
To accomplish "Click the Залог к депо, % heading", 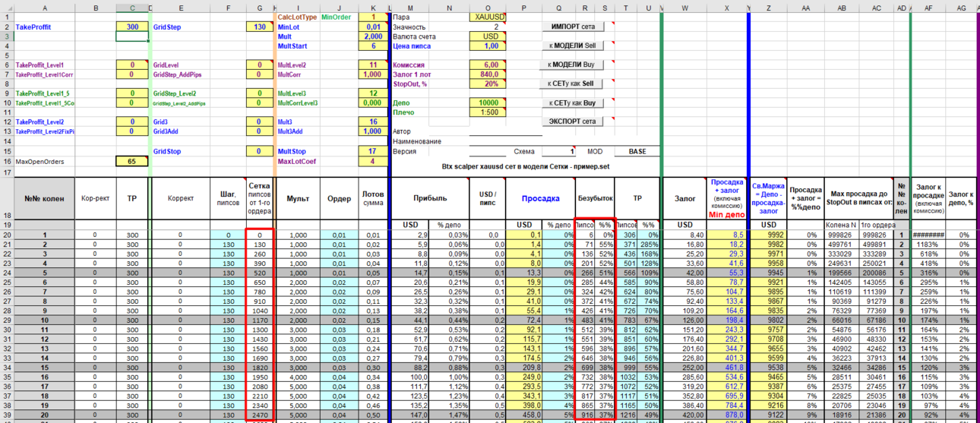I will (x=962, y=198).
